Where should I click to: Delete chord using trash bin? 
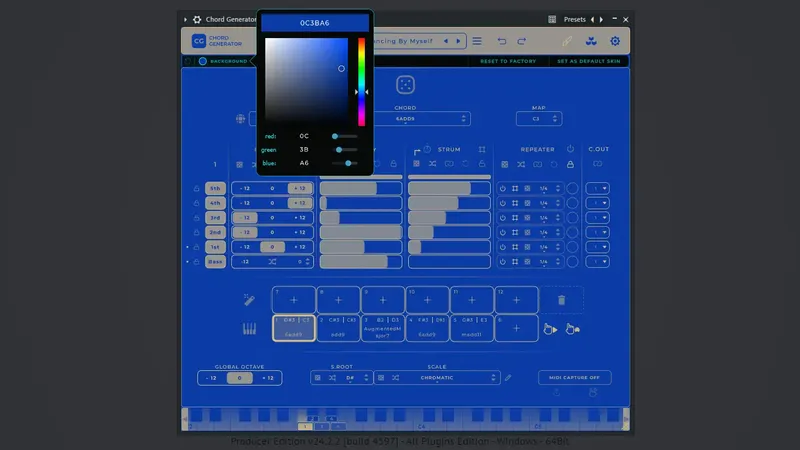click(x=561, y=300)
